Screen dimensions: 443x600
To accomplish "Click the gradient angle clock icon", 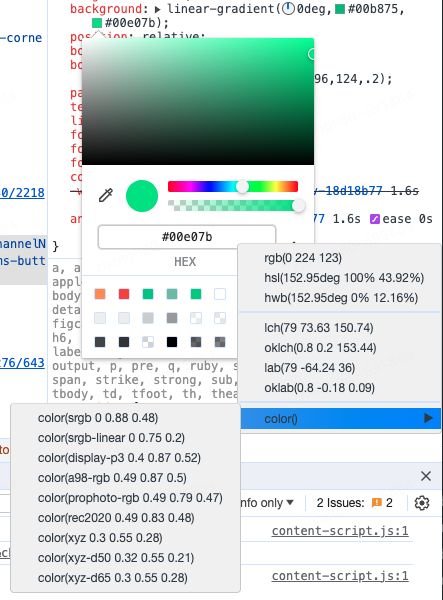I will pos(288,8).
